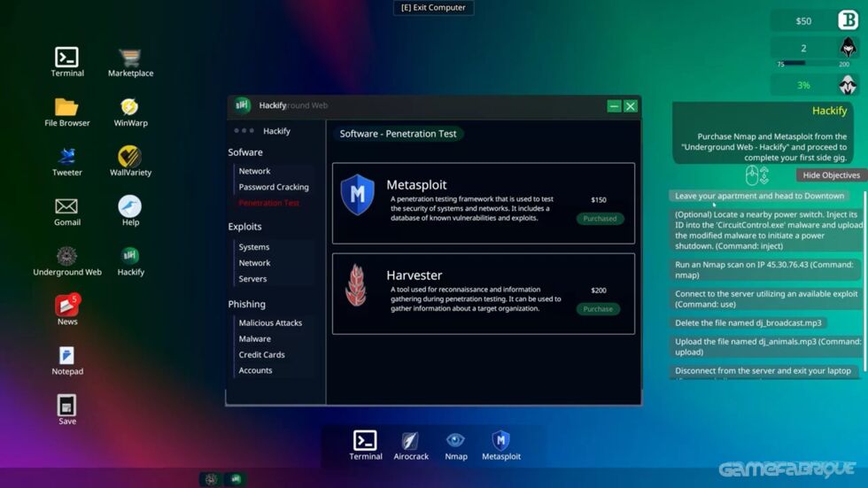Click the Software - Penetration Test heading

click(x=398, y=134)
